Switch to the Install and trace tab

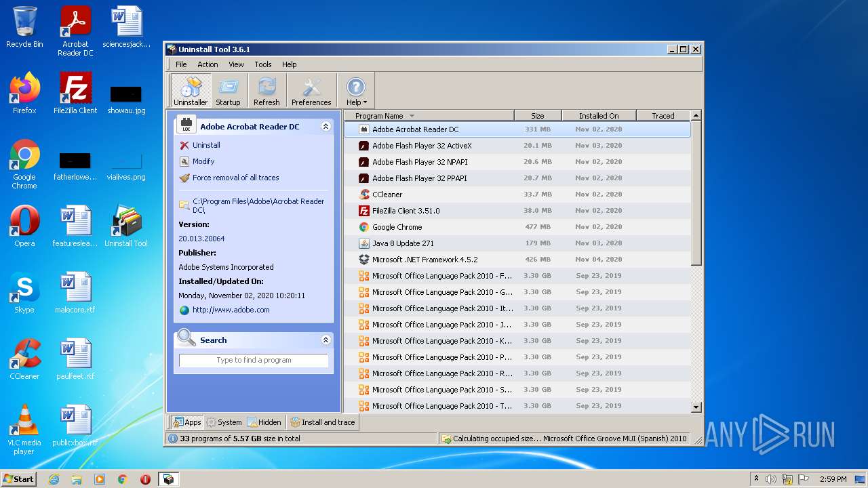click(x=322, y=422)
